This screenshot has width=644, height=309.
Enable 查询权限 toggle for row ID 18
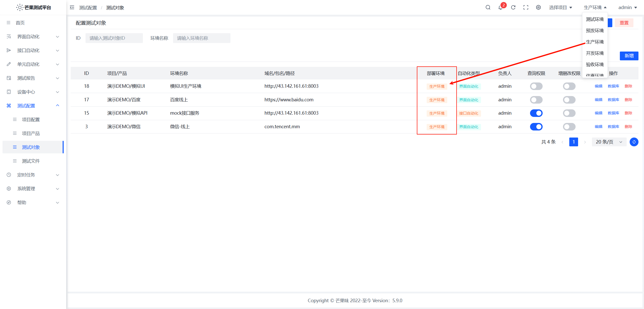[x=536, y=86]
